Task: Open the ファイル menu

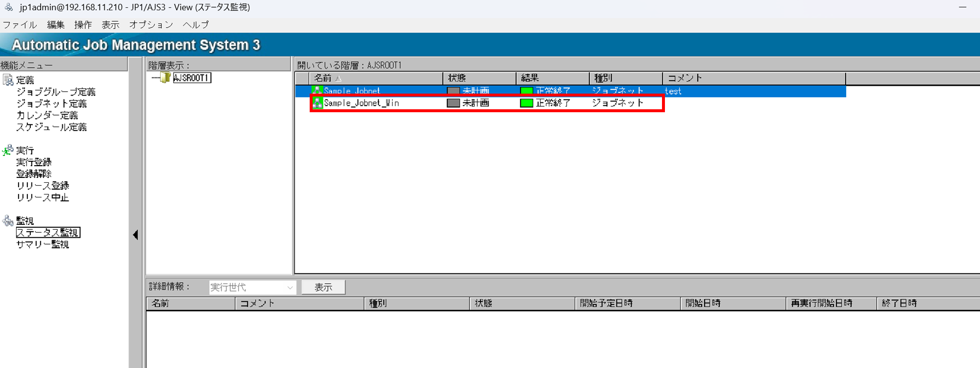Action: tap(20, 25)
